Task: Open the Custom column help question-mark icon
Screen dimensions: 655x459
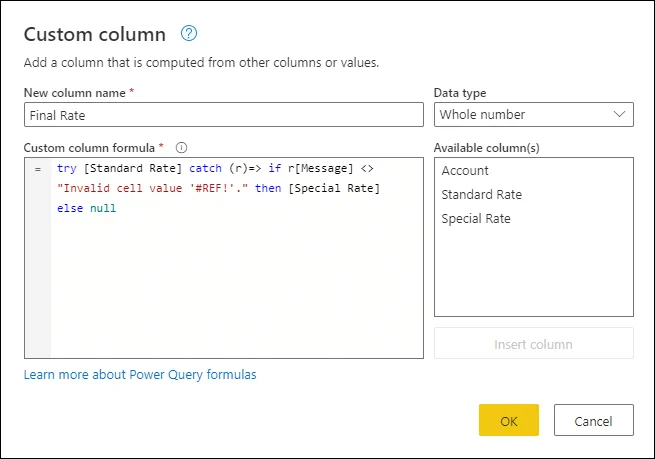Action: pyautogui.click(x=189, y=33)
